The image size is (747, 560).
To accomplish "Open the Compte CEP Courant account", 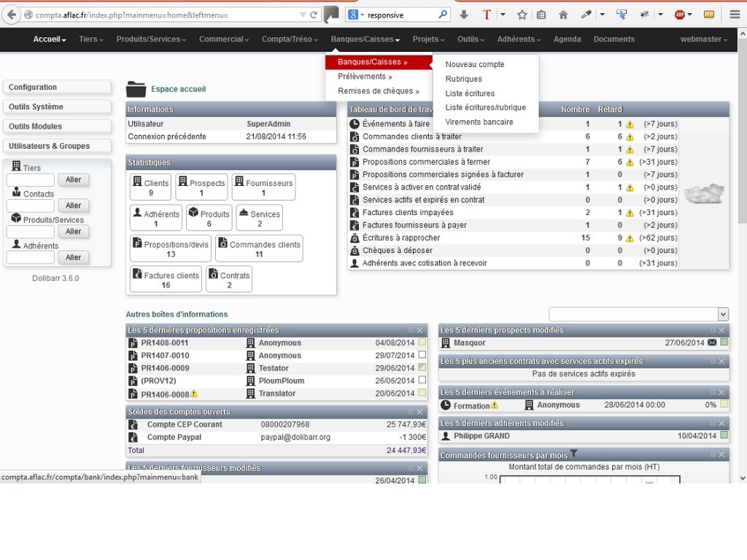I will (185, 424).
